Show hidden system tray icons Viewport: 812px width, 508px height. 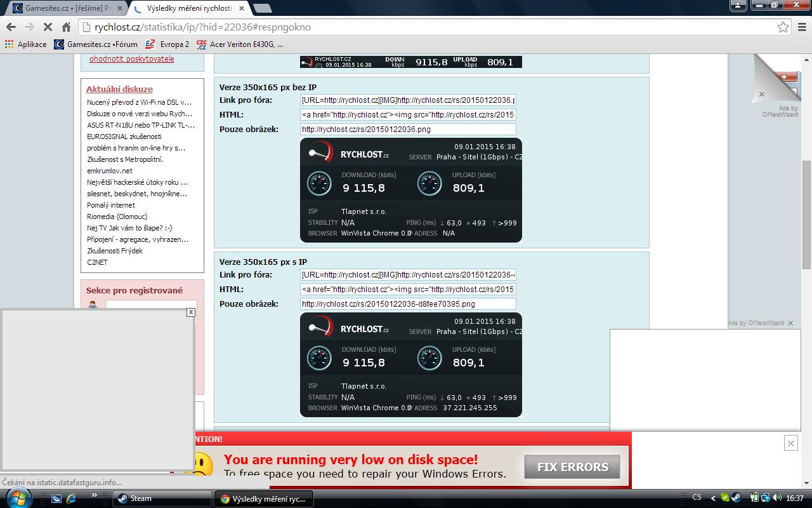(x=713, y=498)
